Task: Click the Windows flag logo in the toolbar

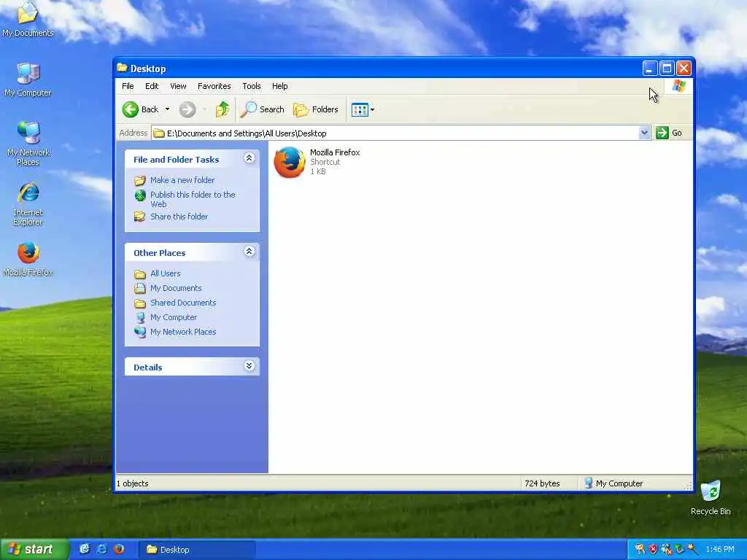Action: point(679,86)
